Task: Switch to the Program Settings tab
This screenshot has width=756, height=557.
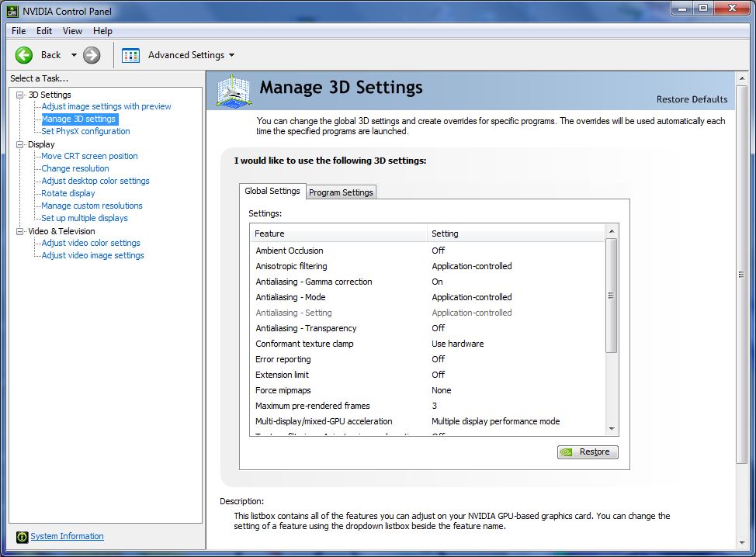Action: point(341,192)
